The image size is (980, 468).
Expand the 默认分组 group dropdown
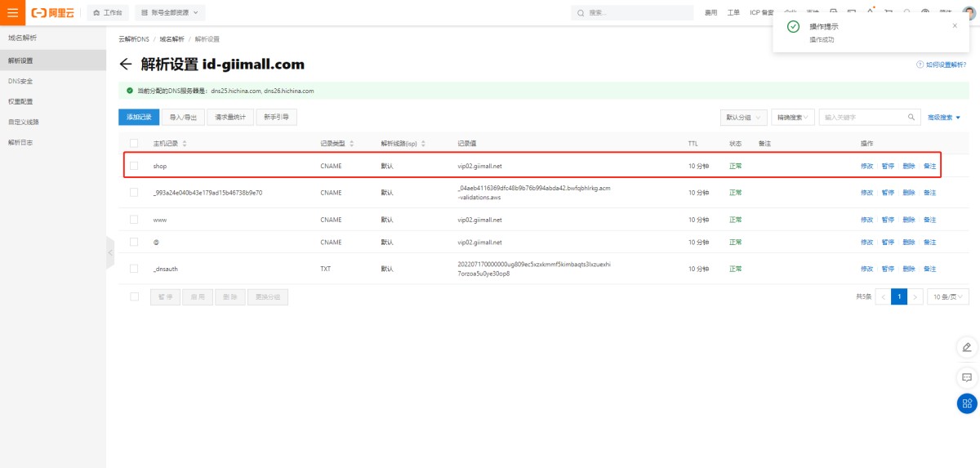coord(743,118)
